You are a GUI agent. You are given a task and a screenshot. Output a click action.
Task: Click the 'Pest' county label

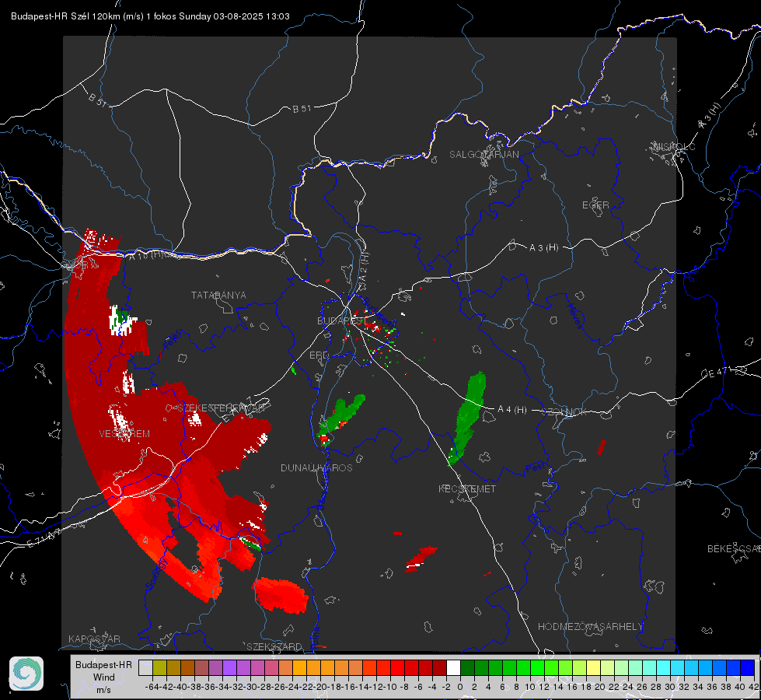click(x=535, y=468)
